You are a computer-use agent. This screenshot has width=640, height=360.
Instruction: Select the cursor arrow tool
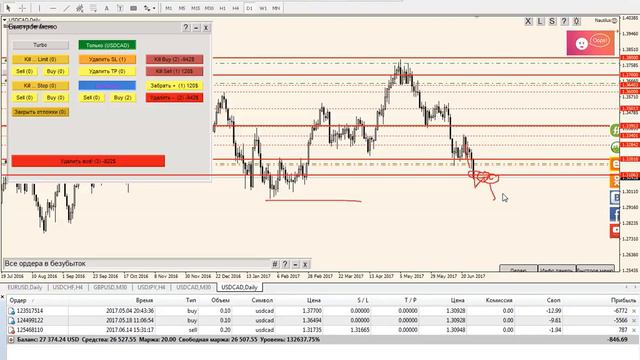coord(9,8)
